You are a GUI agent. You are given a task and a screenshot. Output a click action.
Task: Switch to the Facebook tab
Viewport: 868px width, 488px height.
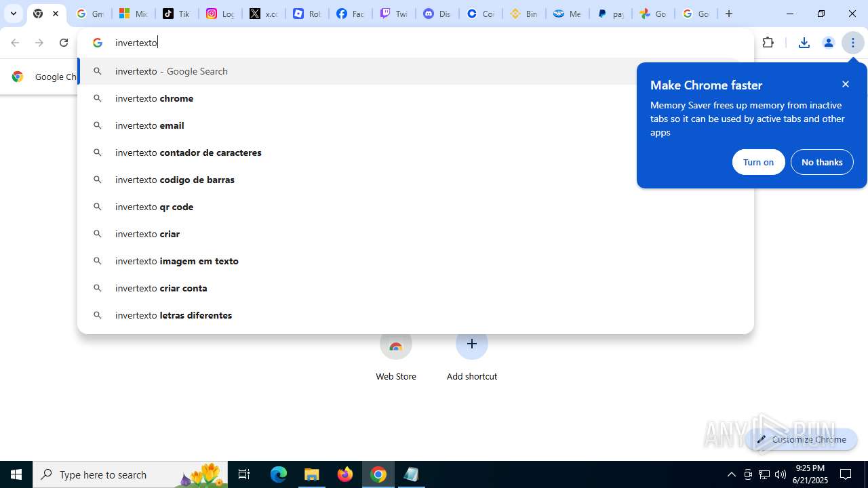[x=350, y=14]
